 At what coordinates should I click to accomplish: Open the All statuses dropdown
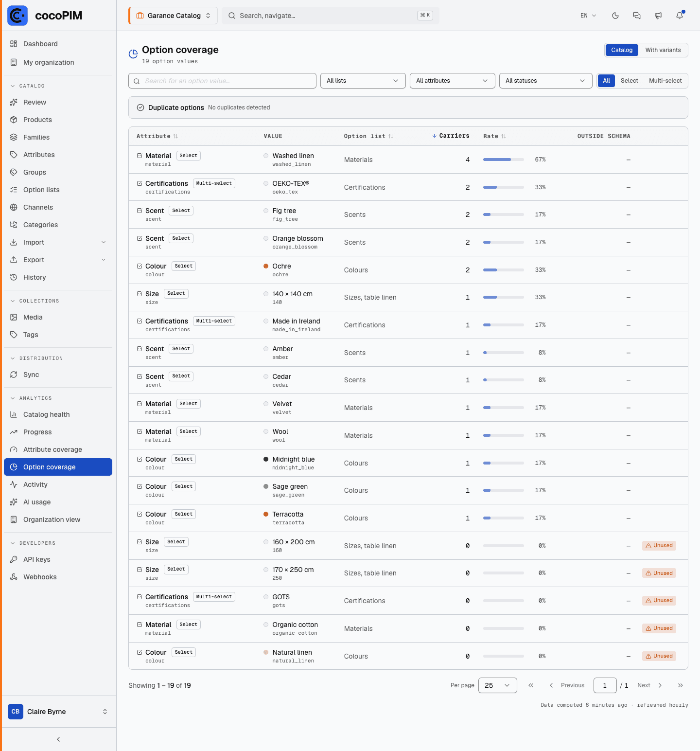tap(546, 81)
